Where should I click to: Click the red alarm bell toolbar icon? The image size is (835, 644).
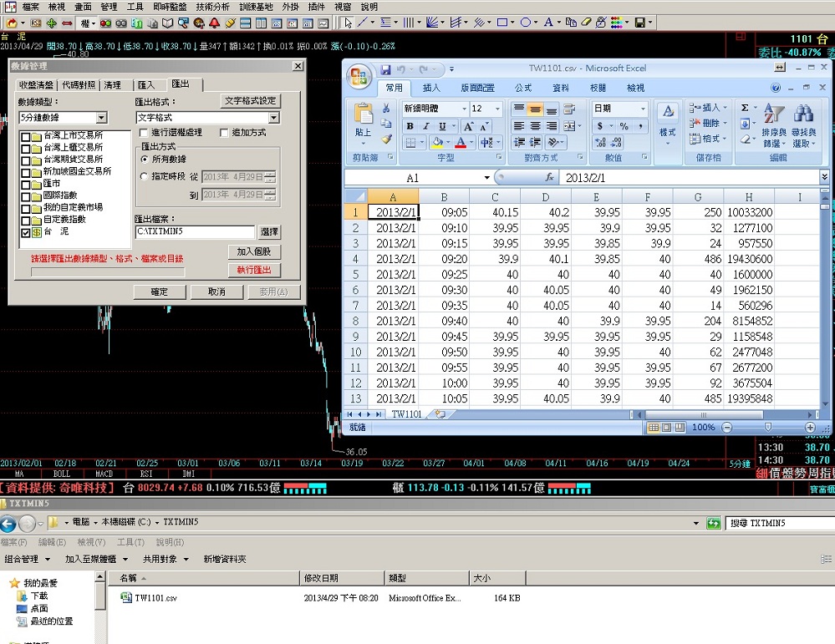[x=215, y=23]
